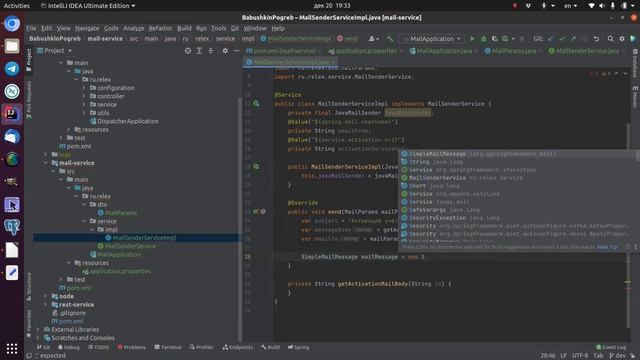Click Next Tip link in completion popup
This screenshot has height=360, width=640.
point(607,247)
